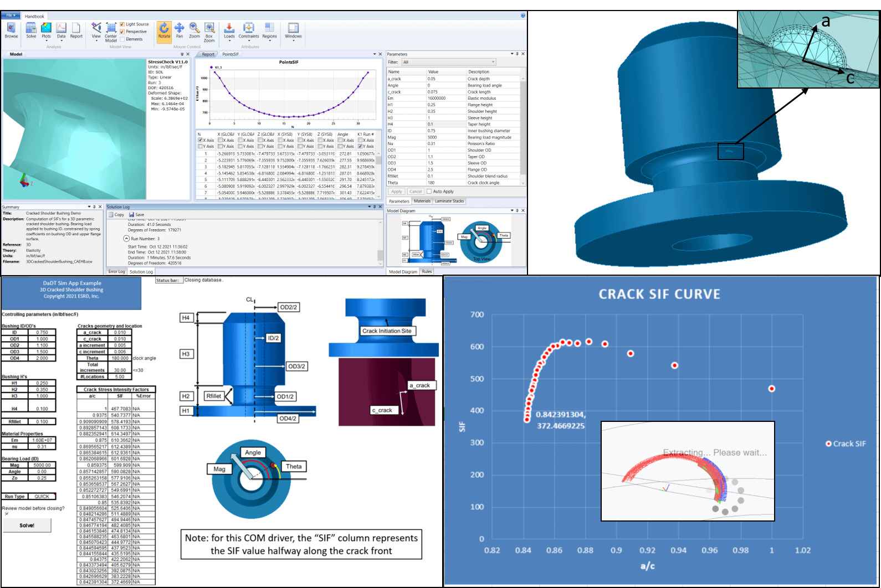This screenshot has height=588, width=881.
Task: Click Save in the Solution Log
Action: tap(136, 215)
